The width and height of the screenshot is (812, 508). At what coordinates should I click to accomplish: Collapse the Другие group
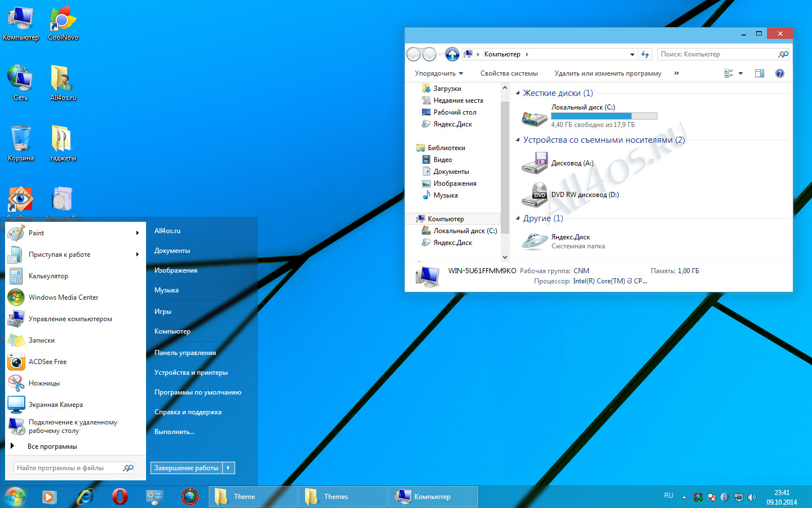(x=518, y=218)
